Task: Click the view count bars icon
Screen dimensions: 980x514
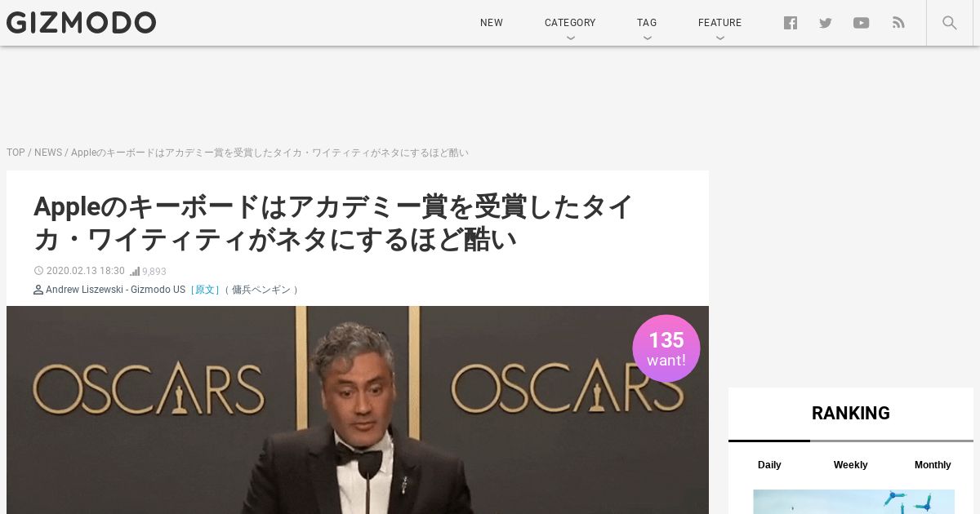Action: (135, 271)
